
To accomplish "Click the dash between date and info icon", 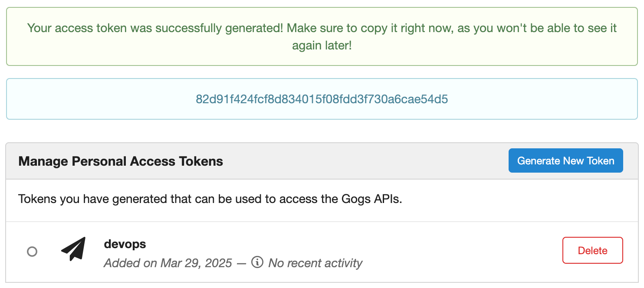I will point(242,263).
